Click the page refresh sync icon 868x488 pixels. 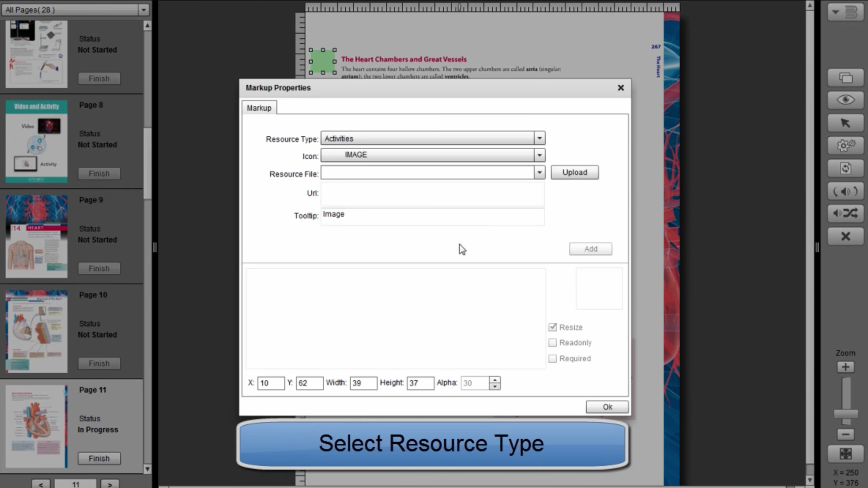pos(845,168)
